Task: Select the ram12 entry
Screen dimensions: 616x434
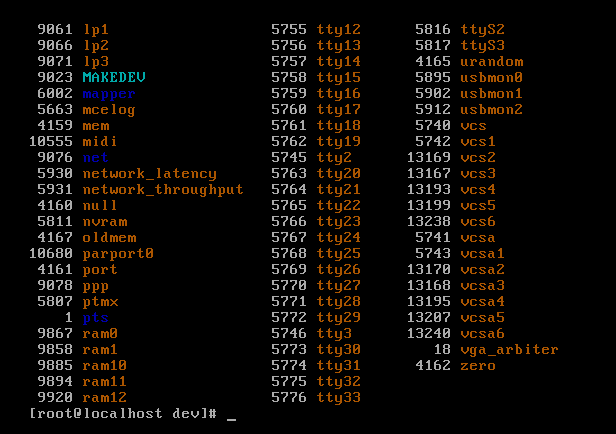Action: pyautogui.click(x=104, y=397)
